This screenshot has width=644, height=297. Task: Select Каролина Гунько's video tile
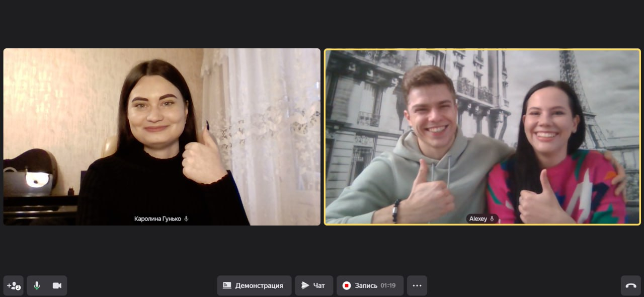point(162,136)
